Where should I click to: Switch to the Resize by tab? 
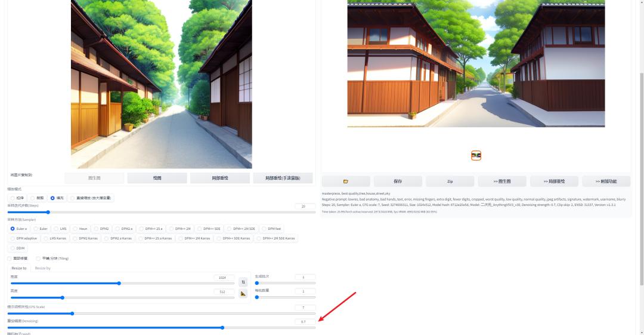43,268
